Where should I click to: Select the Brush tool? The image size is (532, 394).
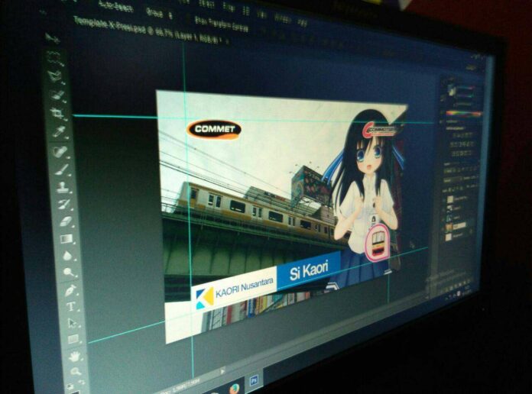click(x=61, y=170)
